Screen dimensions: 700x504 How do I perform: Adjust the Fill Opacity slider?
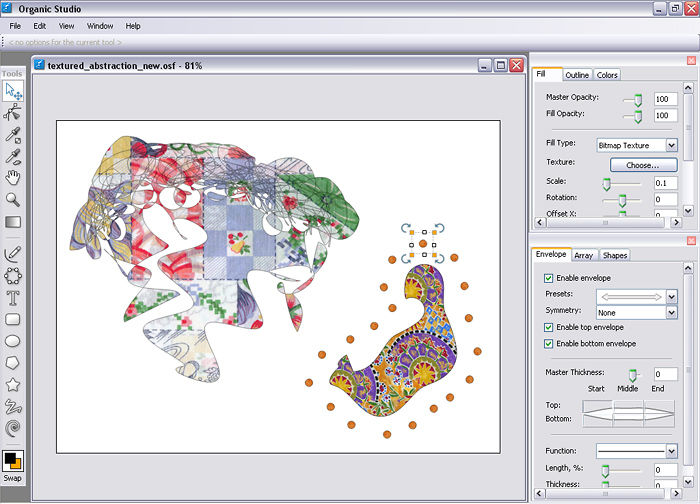tap(638, 117)
